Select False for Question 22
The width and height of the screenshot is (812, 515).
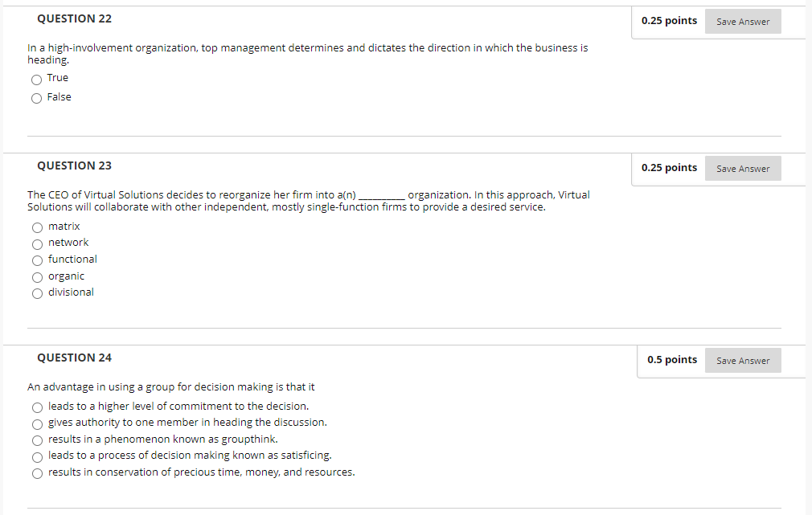pos(36,97)
